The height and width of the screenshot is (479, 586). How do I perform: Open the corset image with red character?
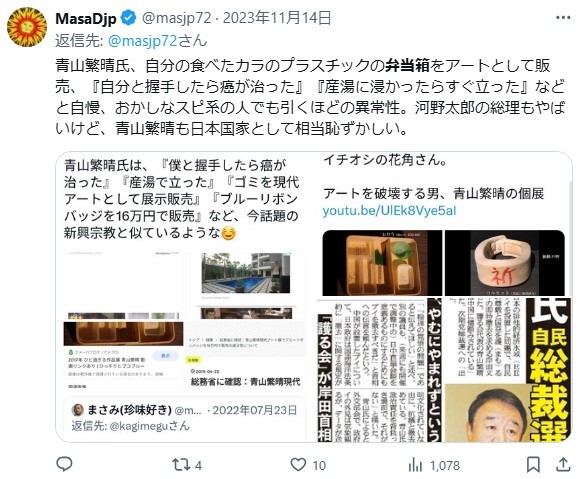click(x=505, y=263)
